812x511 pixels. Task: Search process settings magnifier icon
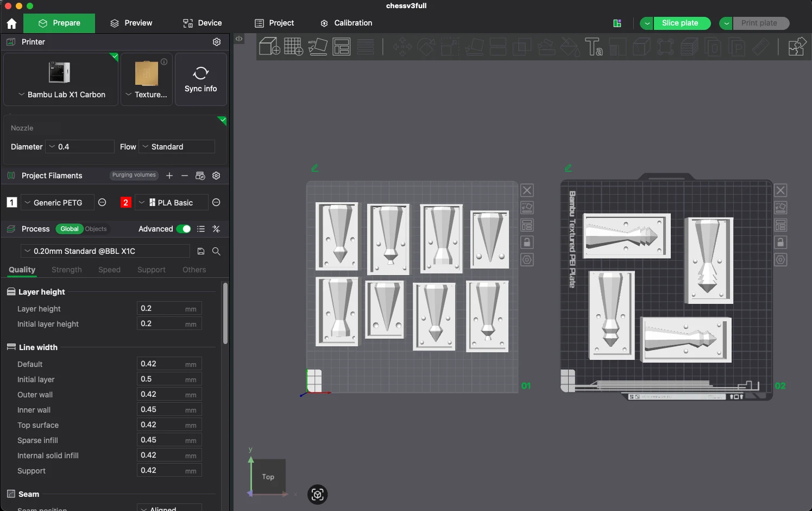[x=216, y=251]
